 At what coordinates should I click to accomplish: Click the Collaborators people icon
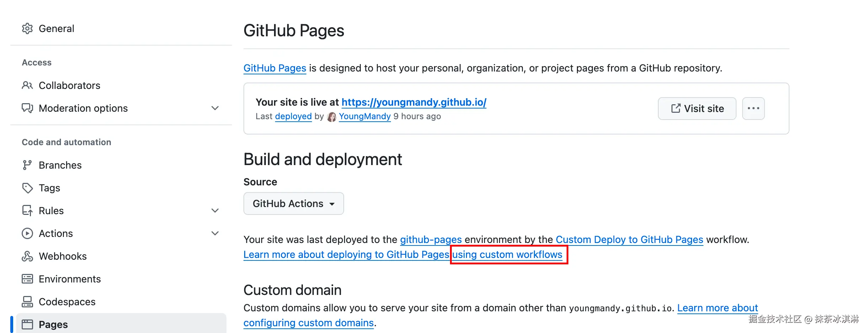(x=27, y=85)
